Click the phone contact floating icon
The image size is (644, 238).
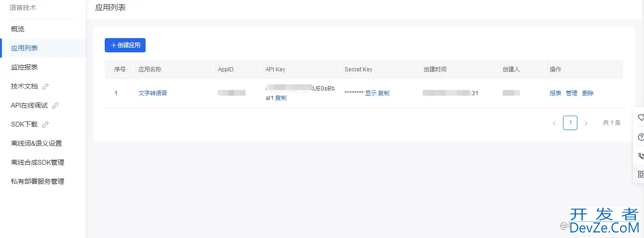point(640,156)
